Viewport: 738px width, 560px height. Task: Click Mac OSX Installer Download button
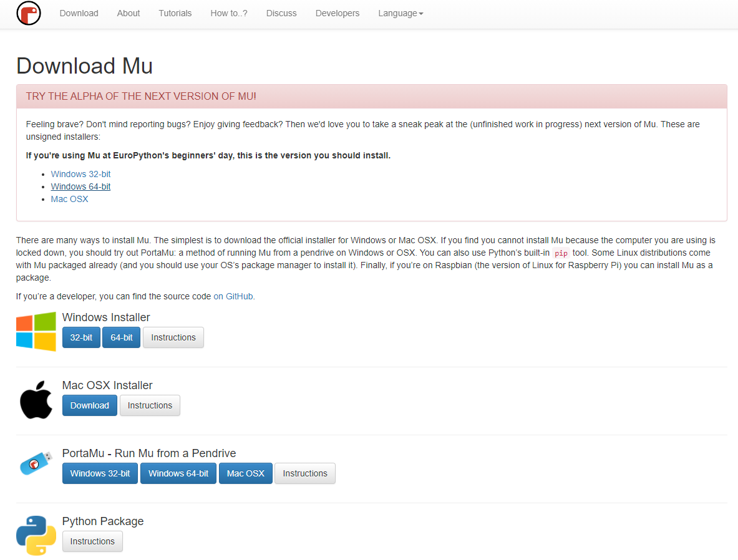[x=89, y=405]
